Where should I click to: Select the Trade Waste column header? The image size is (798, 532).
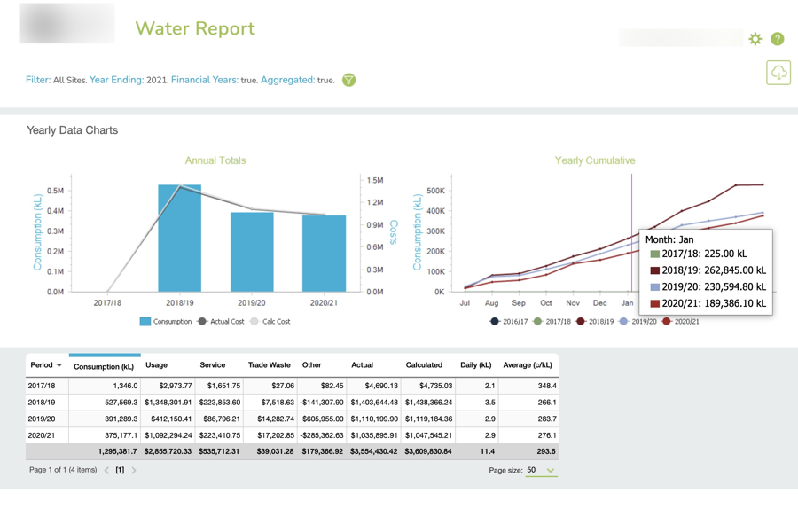[269, 364]
